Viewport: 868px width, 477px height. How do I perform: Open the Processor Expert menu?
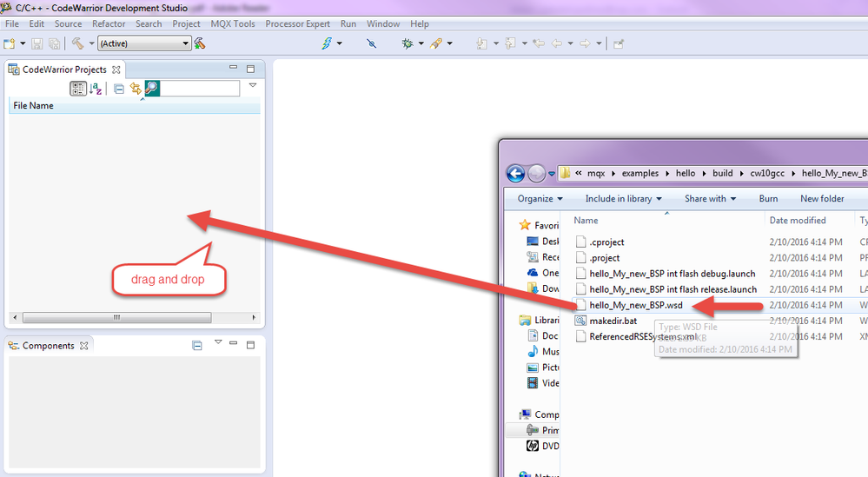click(x=298, y=23)
